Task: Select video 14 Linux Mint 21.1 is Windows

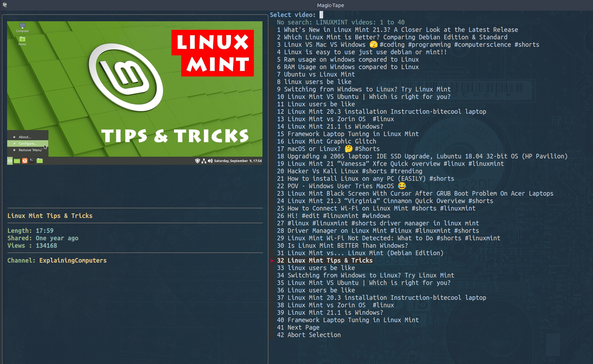Action: tap(330, 127)
